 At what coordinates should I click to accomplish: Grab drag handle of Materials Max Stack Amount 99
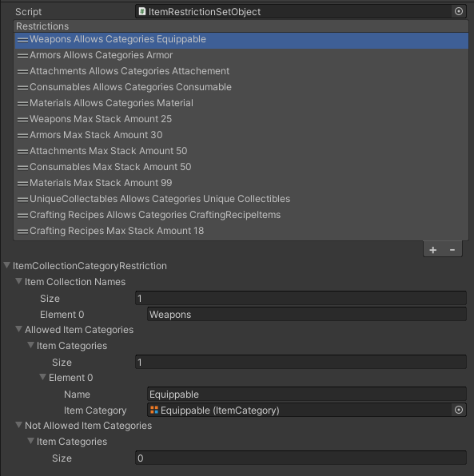22,184
